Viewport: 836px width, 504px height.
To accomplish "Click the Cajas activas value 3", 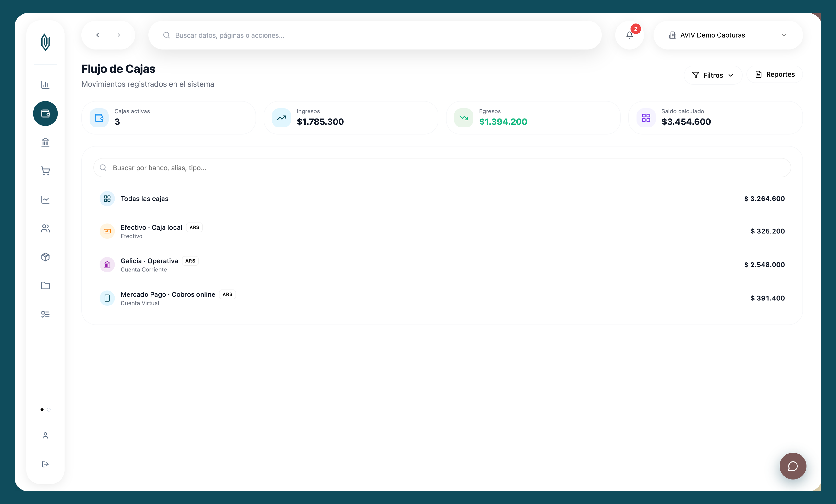I will pos(117,122).
